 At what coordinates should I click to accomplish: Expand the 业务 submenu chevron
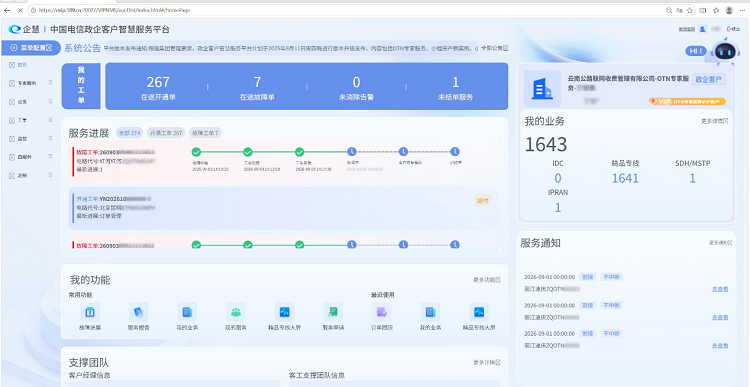click(50, 101)
